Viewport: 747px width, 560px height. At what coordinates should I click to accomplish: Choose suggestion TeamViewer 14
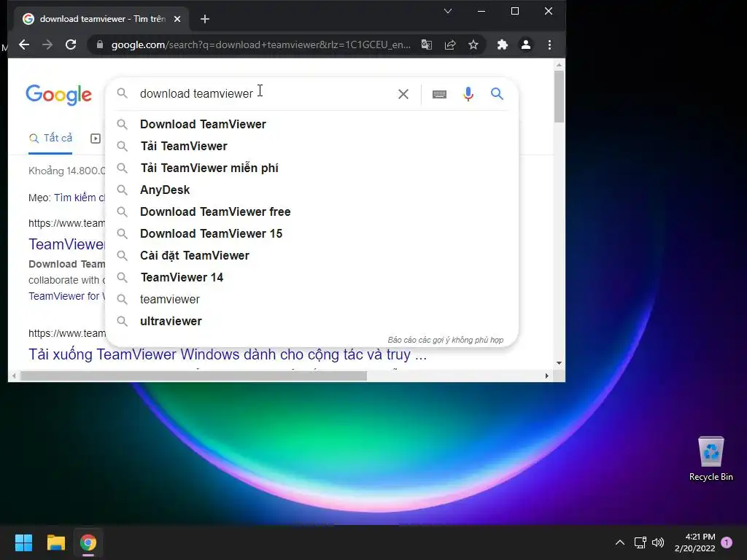point(312,278)
